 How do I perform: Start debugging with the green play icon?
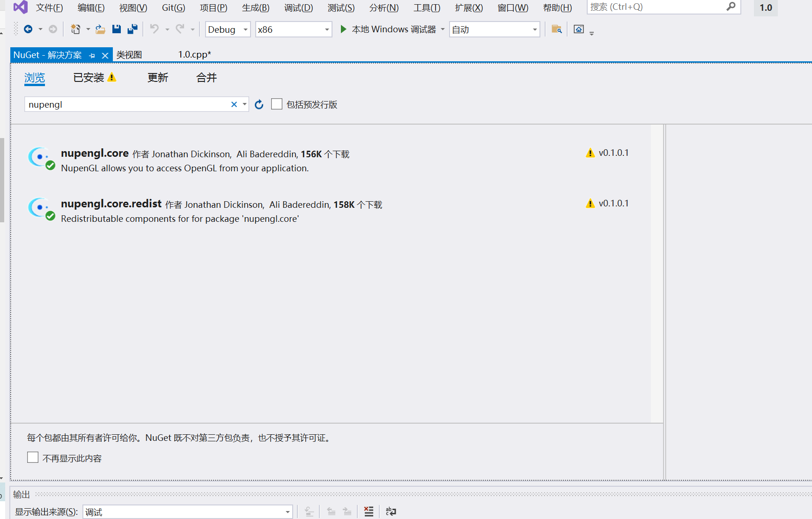point(343,29)
